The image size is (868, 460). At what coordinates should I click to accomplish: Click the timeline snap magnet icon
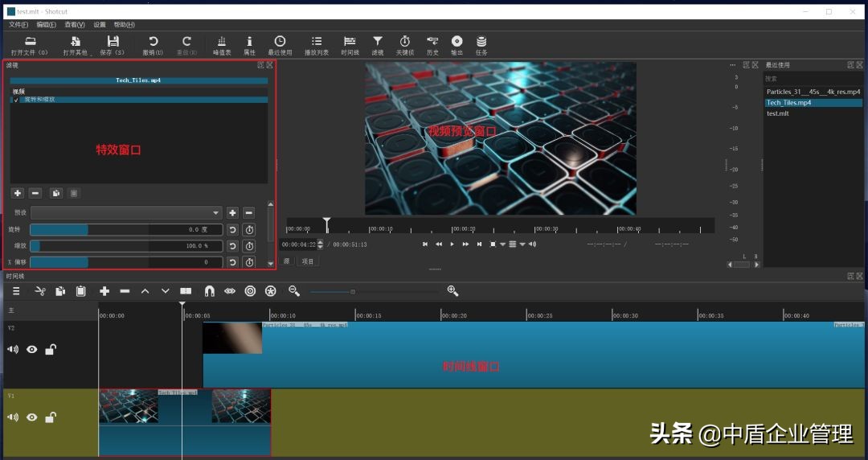pos(209,291)
